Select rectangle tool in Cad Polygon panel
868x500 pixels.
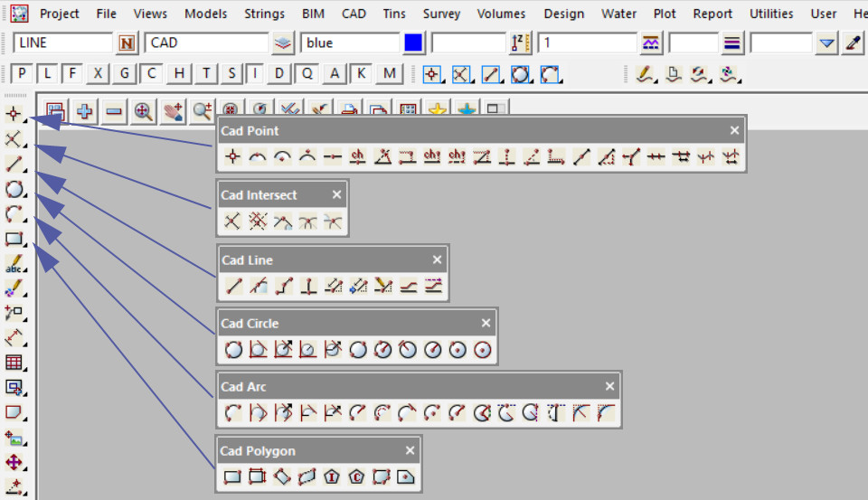(x=232, y=476)
